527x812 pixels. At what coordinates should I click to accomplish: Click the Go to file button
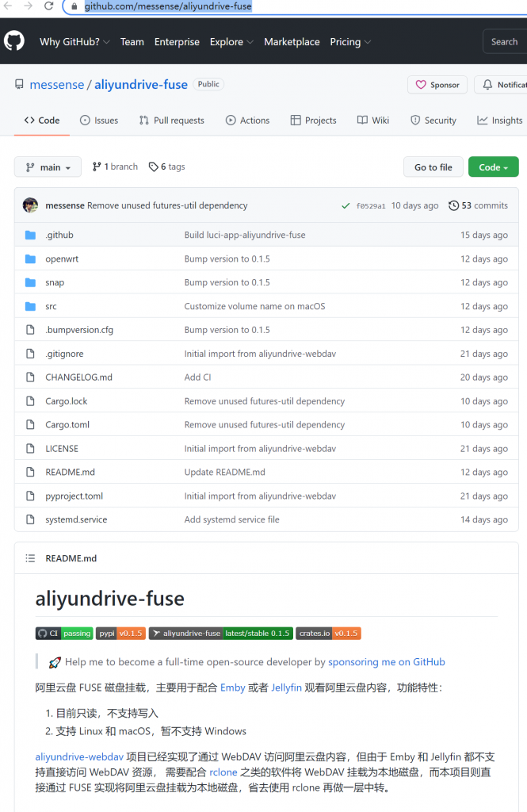click(x=433, y=167)
